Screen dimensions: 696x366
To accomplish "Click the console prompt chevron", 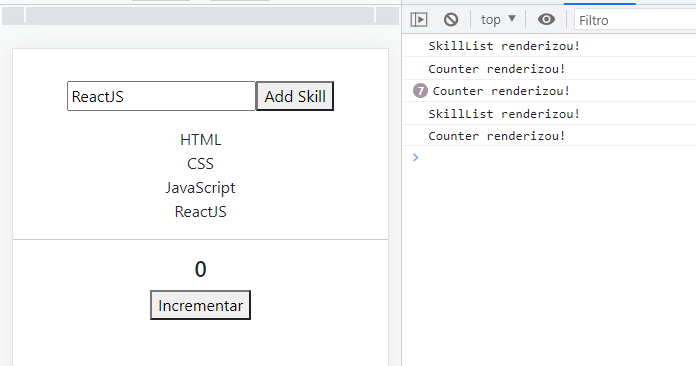I will [415, 157].
